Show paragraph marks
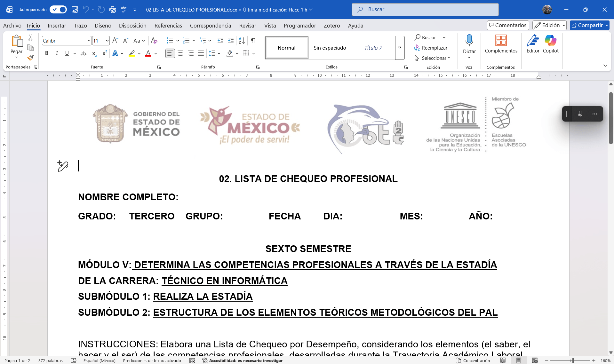This screenshot has height=364, width=614. [253, 41]
